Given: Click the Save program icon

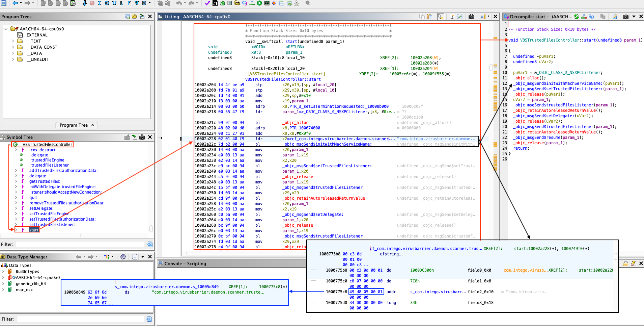Looking at the screenshot, I should (x=4, y=3).
